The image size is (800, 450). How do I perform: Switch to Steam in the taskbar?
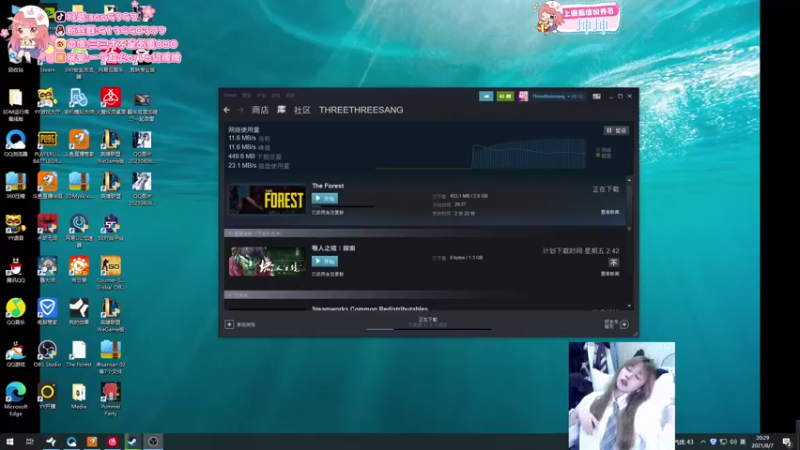132,441
